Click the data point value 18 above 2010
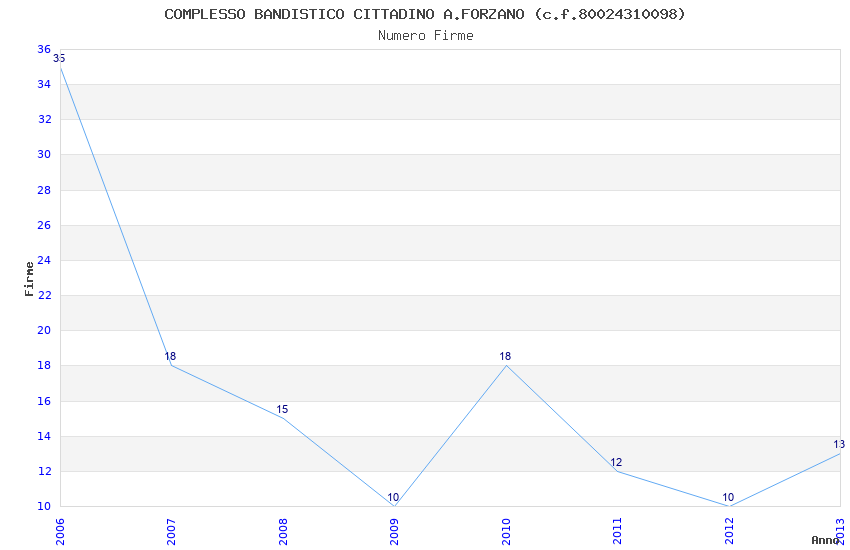 pos(505,357)
